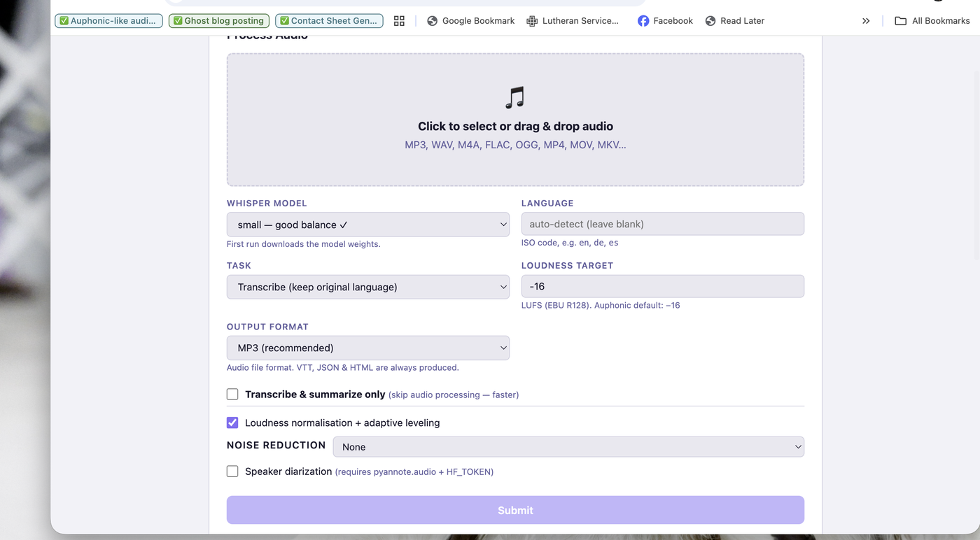Show hidden bookmarks with the double chevron
Viewport: 980px width, 540px height.
(x=866, y=21)
